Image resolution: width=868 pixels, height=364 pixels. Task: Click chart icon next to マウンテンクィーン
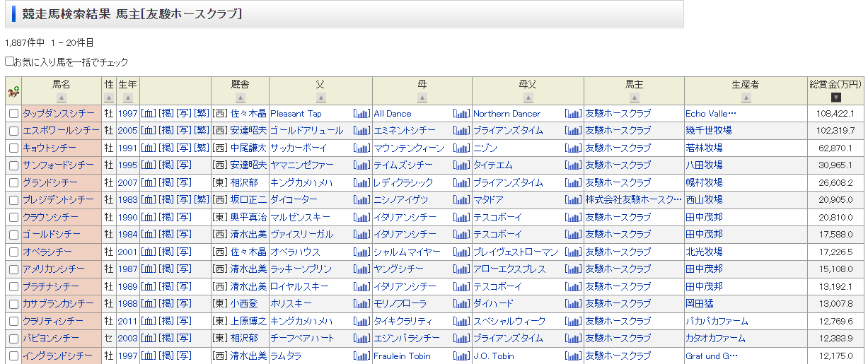pyautogui.click(x=461, y=148)
